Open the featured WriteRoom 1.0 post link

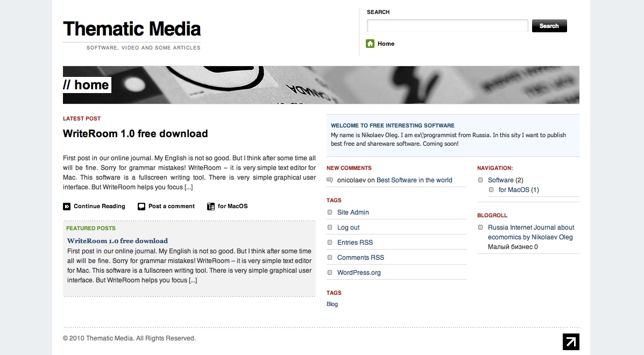(x=117, y=241)
